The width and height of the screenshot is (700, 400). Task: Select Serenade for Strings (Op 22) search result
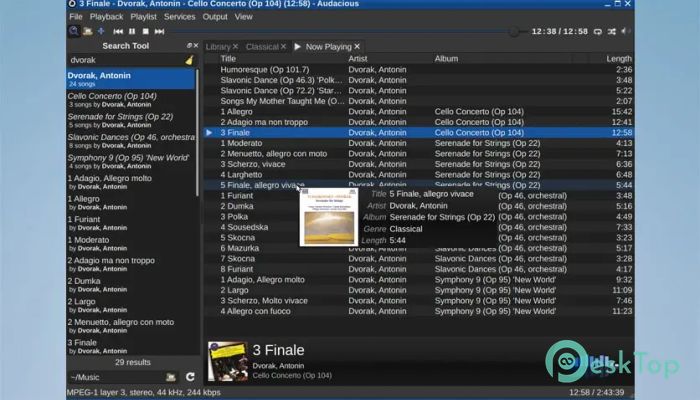pos(131,120)
